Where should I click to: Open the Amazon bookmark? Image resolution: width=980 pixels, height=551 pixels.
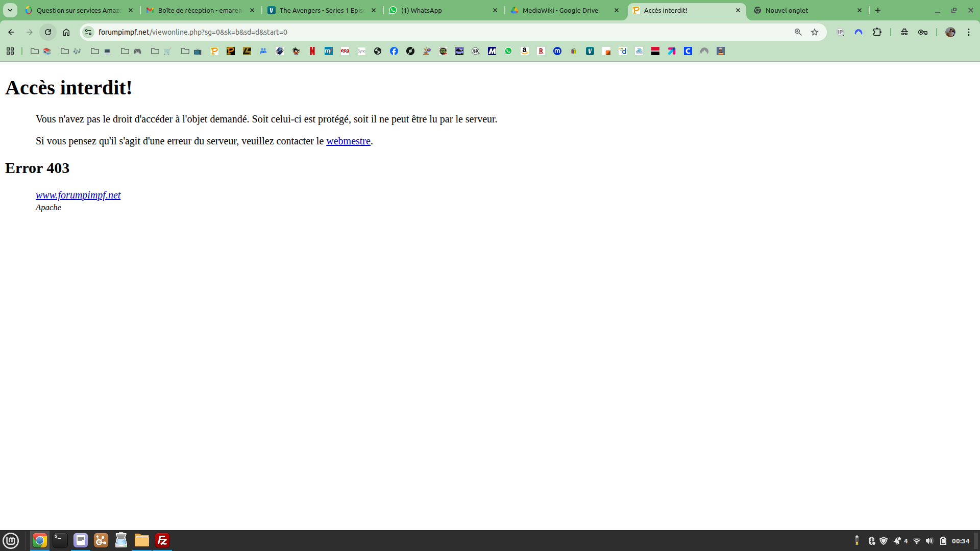coord(525,51)
